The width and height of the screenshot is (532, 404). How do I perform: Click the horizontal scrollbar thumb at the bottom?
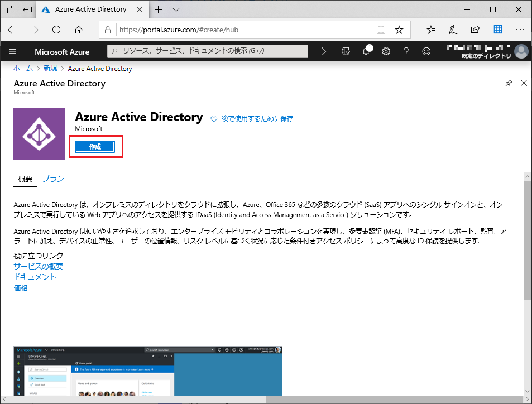135,400
